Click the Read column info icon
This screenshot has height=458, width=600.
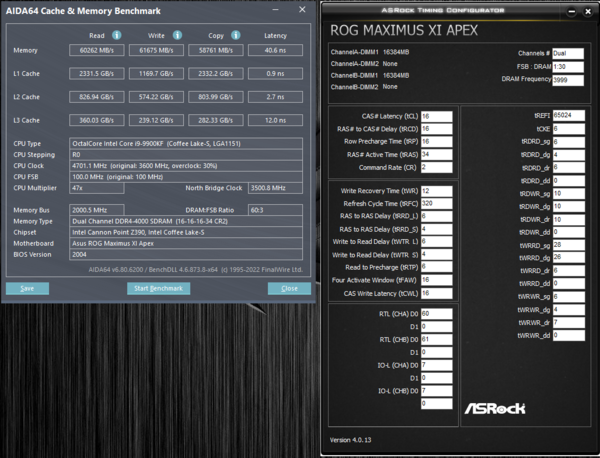[117, 35]
